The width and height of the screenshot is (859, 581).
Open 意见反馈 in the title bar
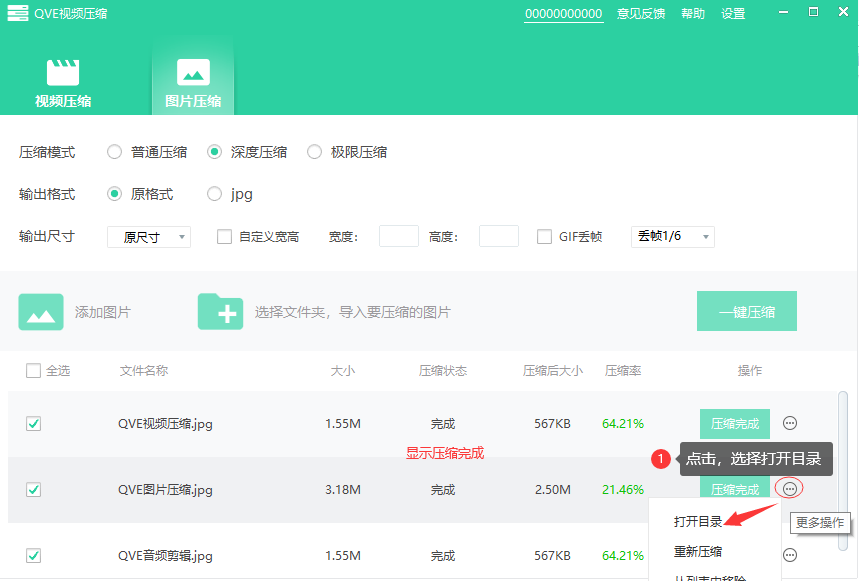point(641,14)
